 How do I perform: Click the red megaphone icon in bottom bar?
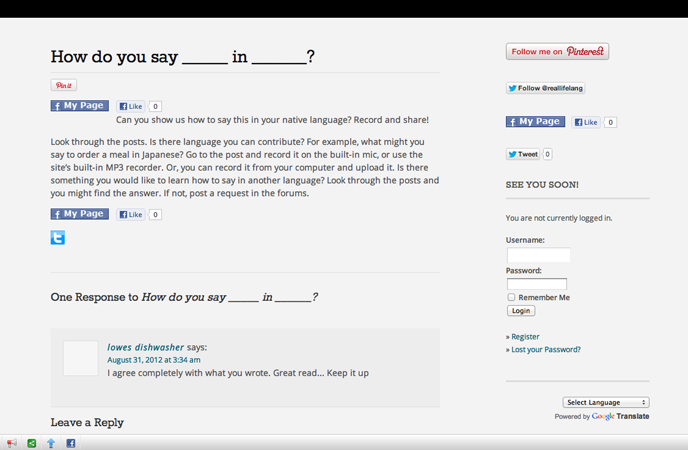(12, 443)
